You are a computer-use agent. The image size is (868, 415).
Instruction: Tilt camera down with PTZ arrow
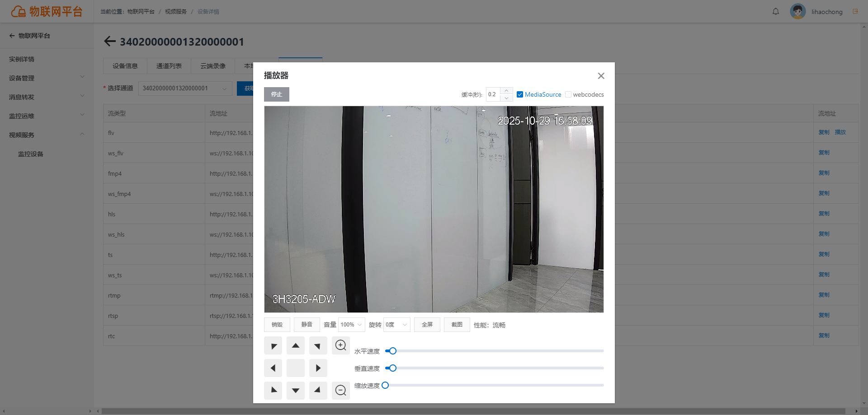pyautogui.click(x=296, y=391)
